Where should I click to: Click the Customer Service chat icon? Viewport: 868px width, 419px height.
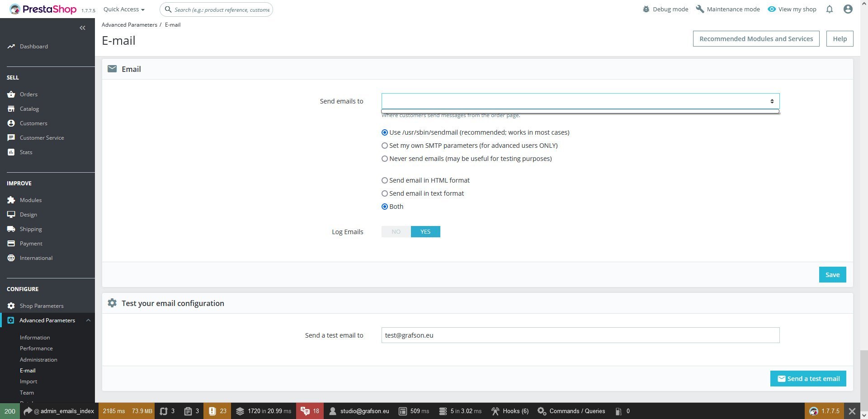pyautogui.click(x=11, y=138)
